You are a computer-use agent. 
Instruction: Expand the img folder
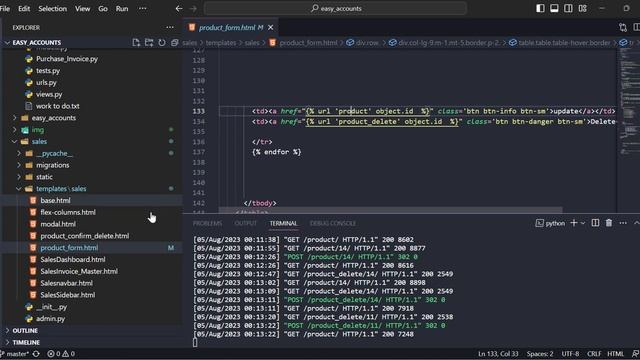point(38,130)
